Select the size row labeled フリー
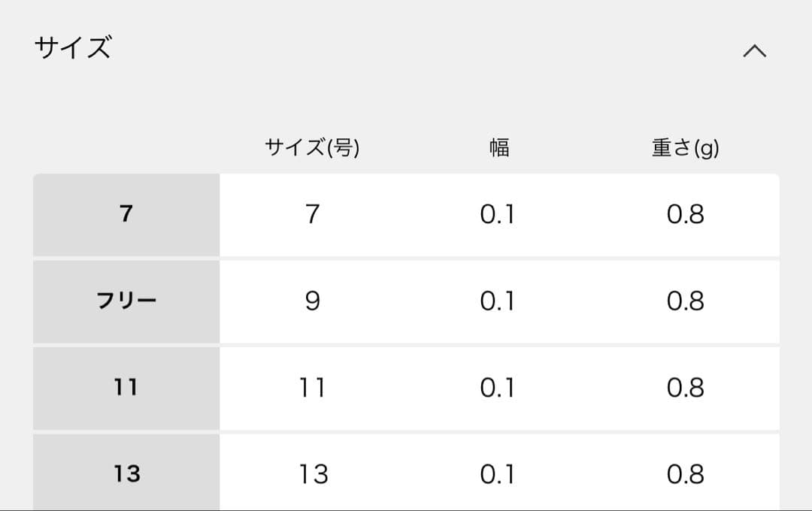The width and height of the screenshot is (812, 511). tap(125, 301)
